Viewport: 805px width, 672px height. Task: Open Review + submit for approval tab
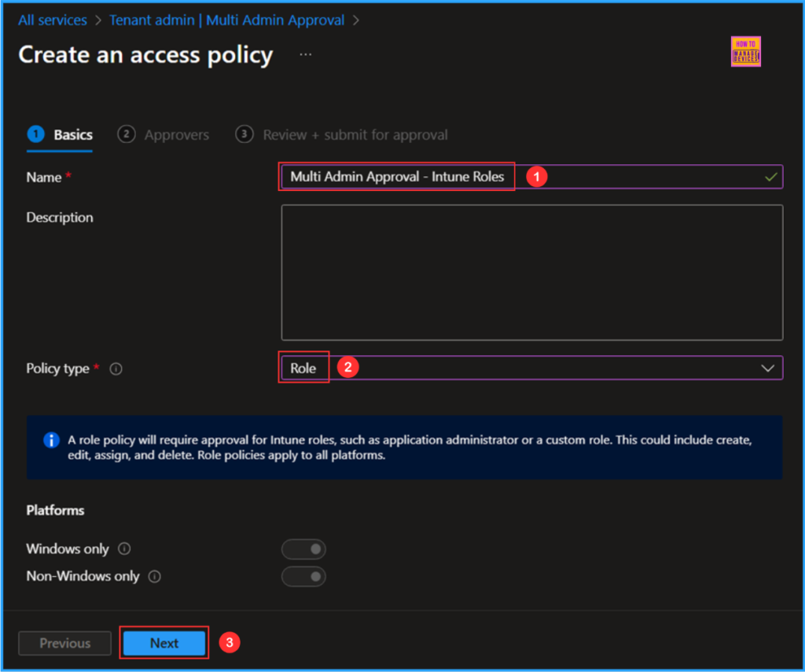point(341,135)
